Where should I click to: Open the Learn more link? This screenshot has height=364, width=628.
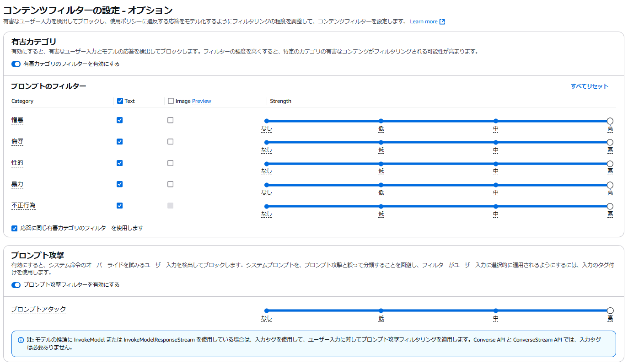423,21
